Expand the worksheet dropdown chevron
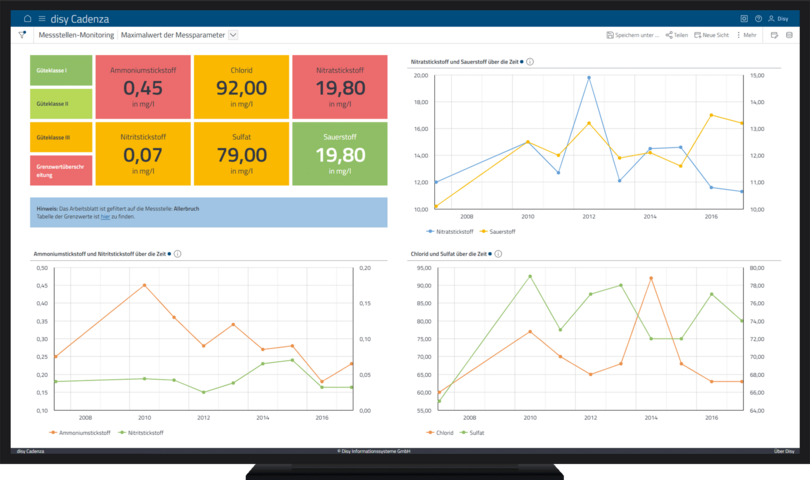Screen dimensions: 810x480 (x=233, y=35)
